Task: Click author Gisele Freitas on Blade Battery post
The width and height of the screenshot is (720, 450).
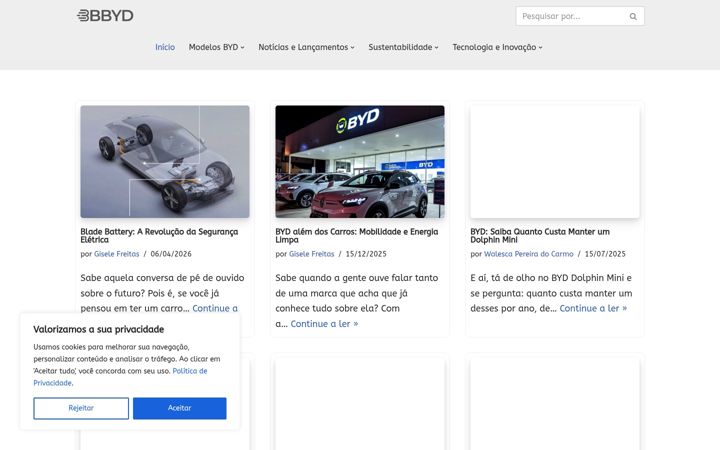Action: (117, 254)
